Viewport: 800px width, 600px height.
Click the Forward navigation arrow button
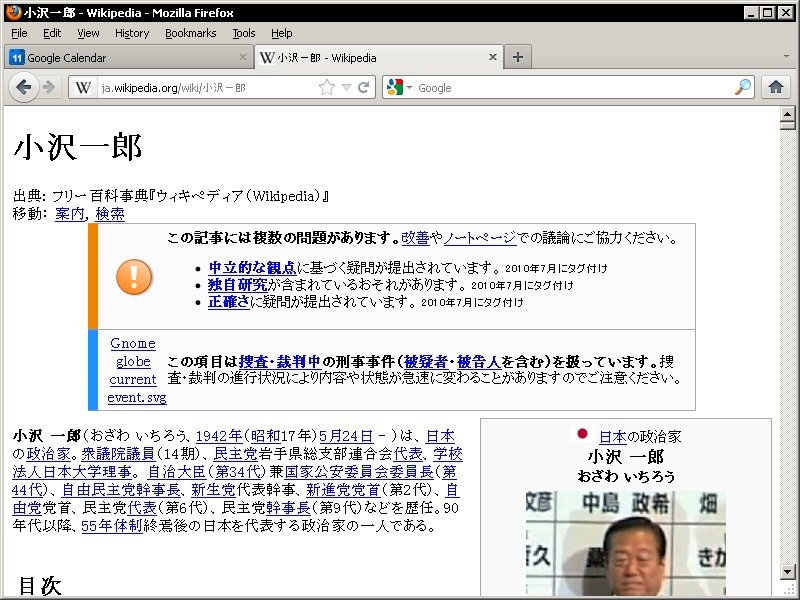click(49, 88)
